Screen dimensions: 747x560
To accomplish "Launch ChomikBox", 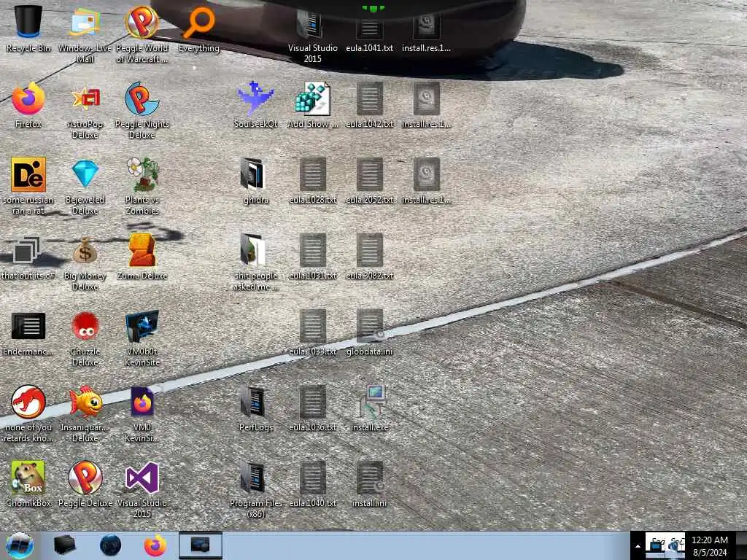I will [28, 484].
